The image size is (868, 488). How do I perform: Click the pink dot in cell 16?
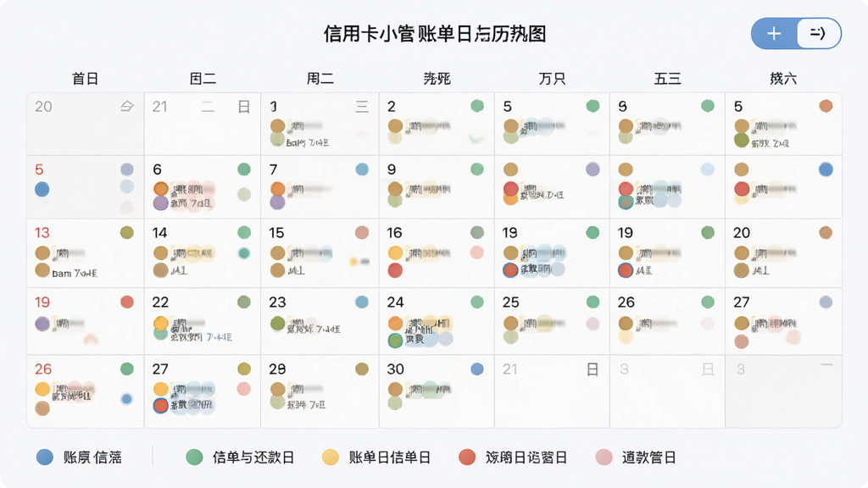pos(476,252)
